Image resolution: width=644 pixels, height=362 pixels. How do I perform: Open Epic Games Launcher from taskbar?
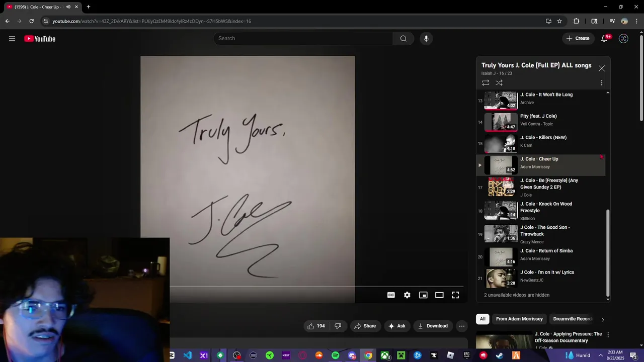pyautogui.click(x=466, y=355)
